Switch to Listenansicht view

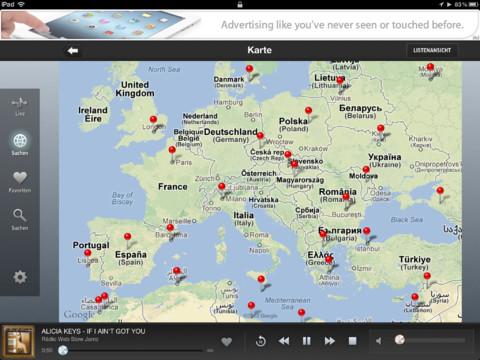[x=432, y=50]
